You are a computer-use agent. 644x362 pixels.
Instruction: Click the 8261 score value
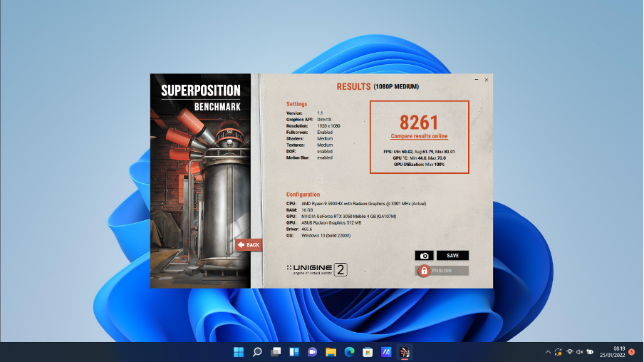419,122
